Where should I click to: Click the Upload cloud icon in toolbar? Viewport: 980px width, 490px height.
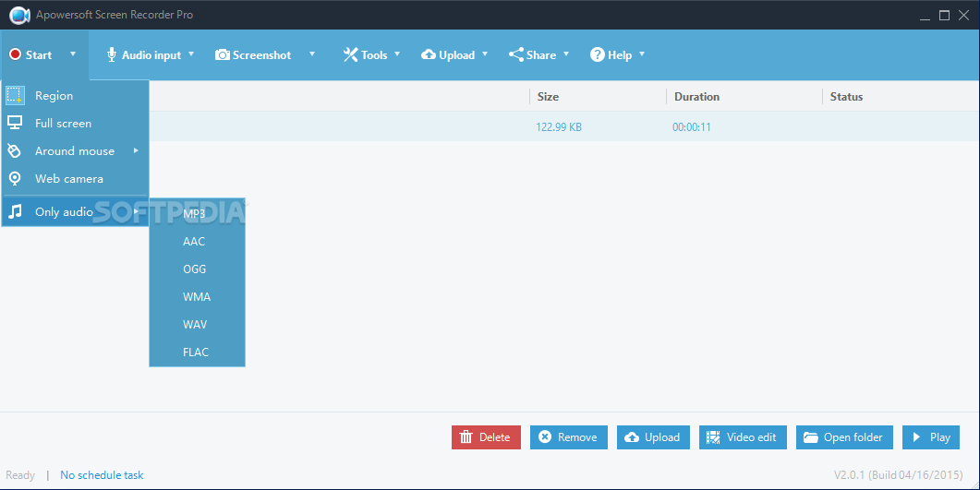pyautogui.click(x=429, y=55)
